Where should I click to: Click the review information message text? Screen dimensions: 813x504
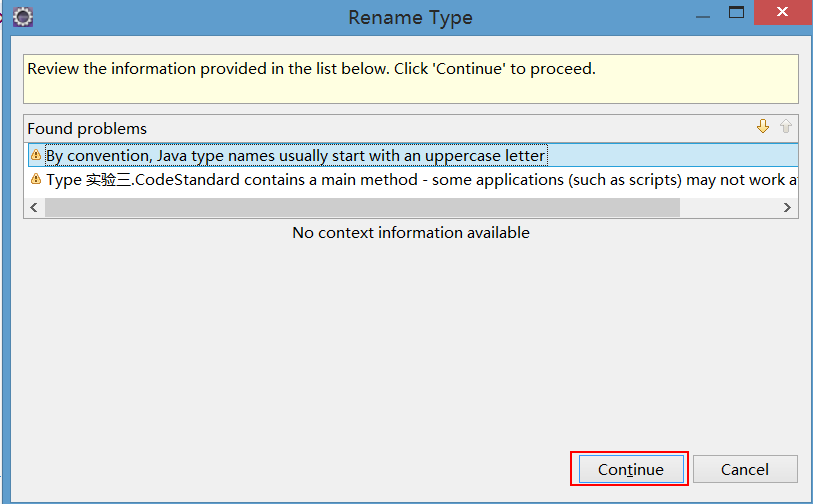(x=311, y=68)
